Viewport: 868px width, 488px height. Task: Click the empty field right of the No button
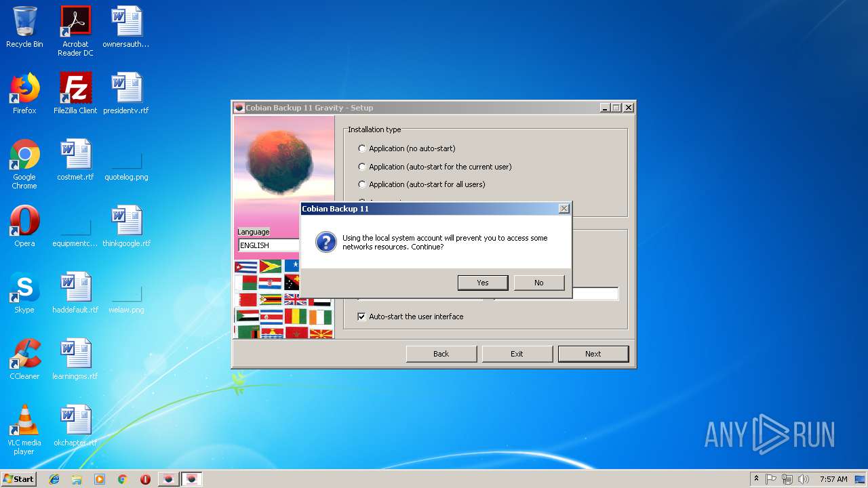(595, 293)
